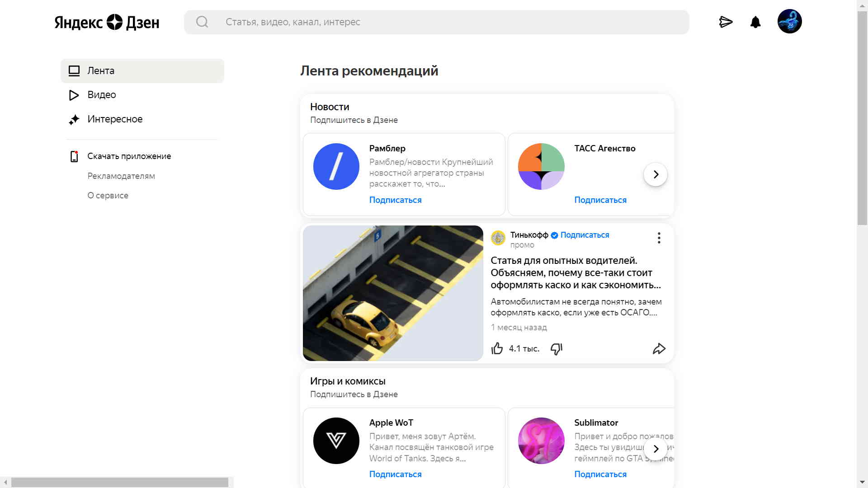Image resolution: width=868 pixels, height=488 pixels.
Task: Click the Sublimator channel title
Action: pos(596,423)
